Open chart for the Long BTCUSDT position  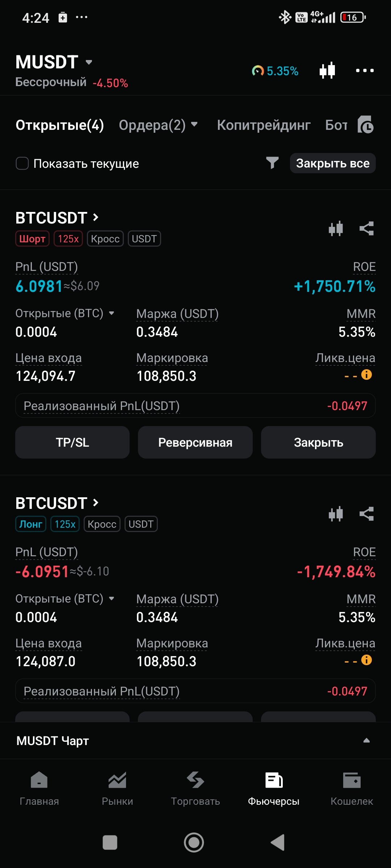[x=336, y=514]
